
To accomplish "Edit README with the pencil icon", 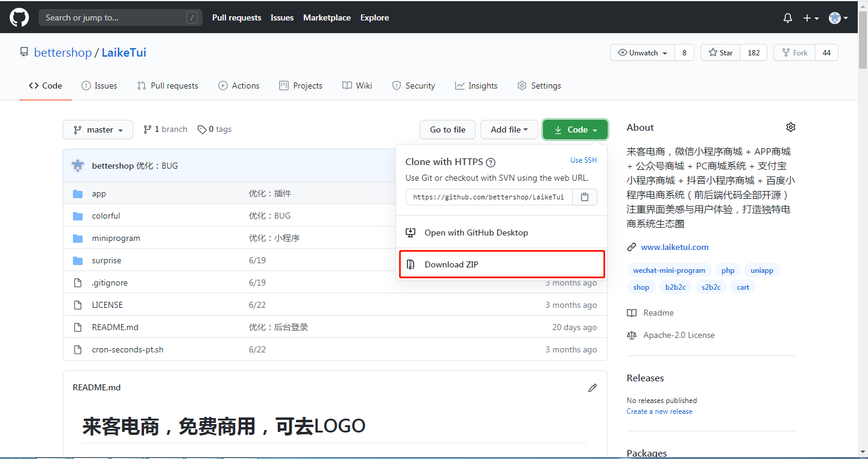I will [x=593, y=388].
